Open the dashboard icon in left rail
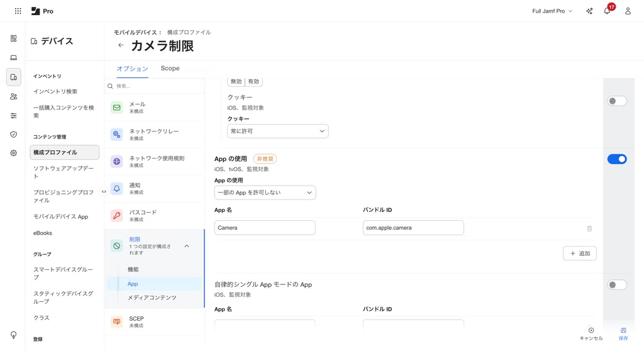The height and width of the screenshot is (351, 644). pyautogui.click(x=14, y=38)
